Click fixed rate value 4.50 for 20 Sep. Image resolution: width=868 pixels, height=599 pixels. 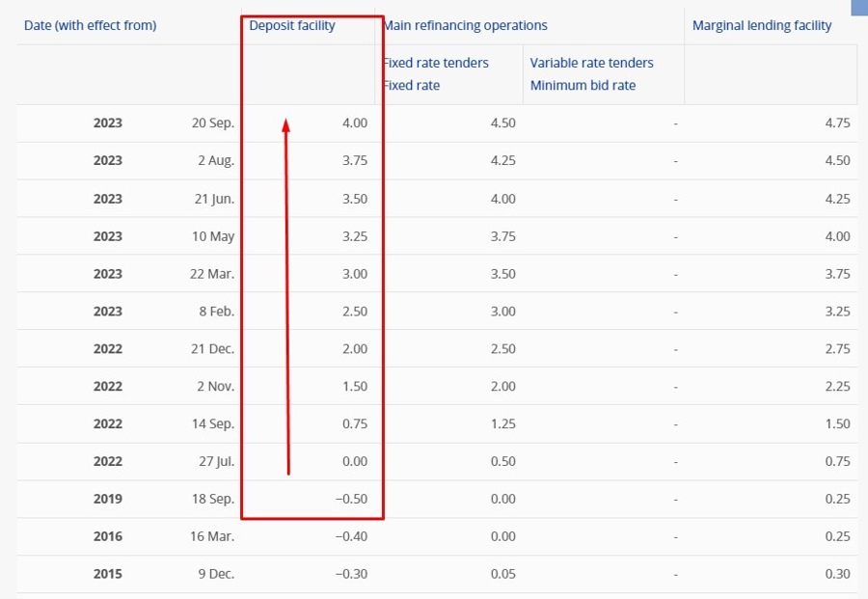coord(502,123)
